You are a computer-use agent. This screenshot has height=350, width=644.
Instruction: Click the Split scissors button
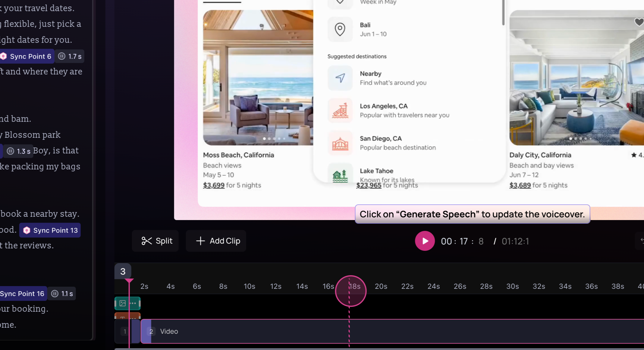(155, 241)
